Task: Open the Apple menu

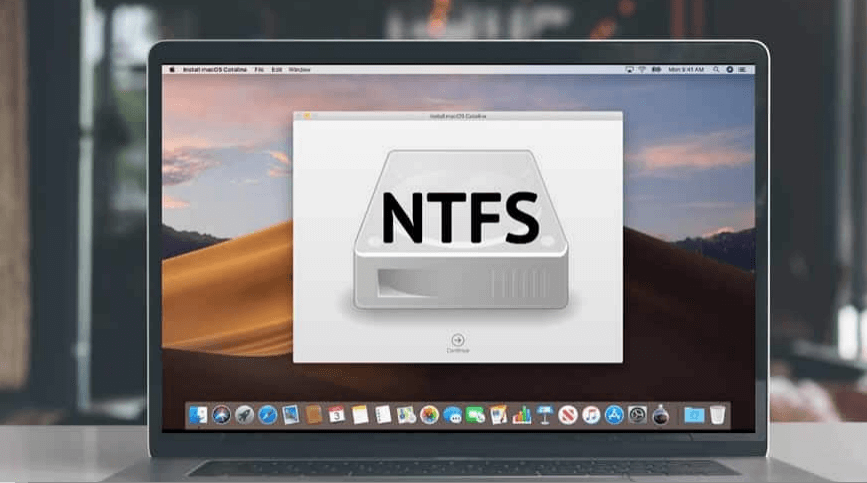Action: click(172, 70)
